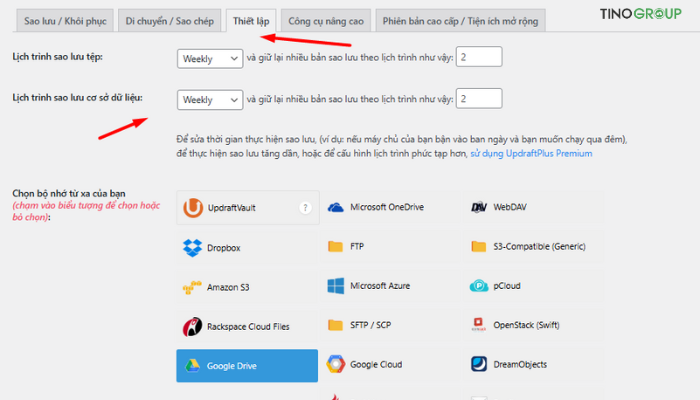Focus the file backup retention count field
Screen dimensions: 700x400
click(479, 57)
